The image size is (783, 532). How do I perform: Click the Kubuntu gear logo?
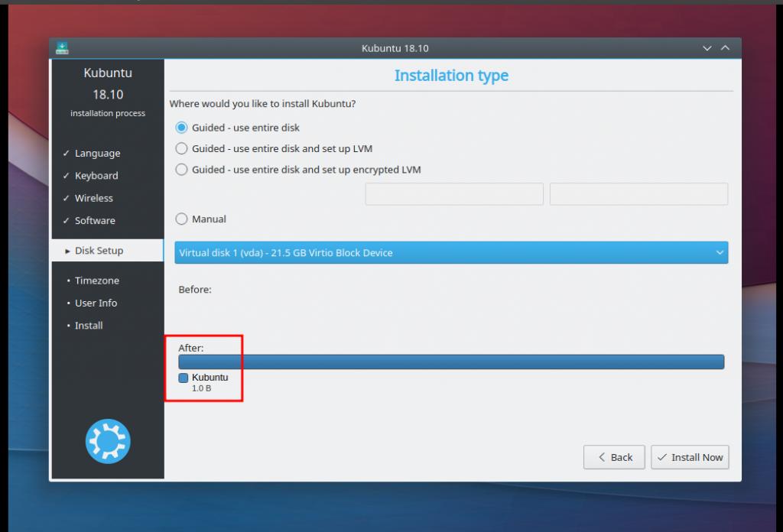click(107, 441)
